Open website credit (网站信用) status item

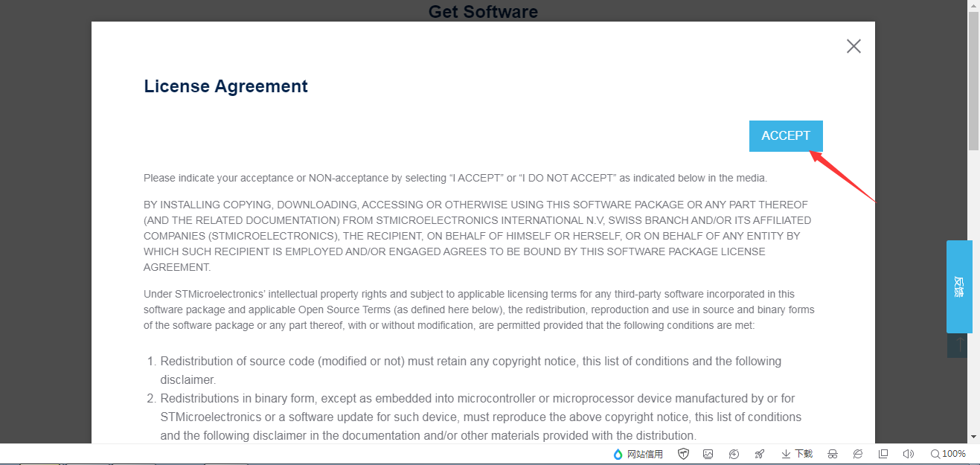pos(638,454)
